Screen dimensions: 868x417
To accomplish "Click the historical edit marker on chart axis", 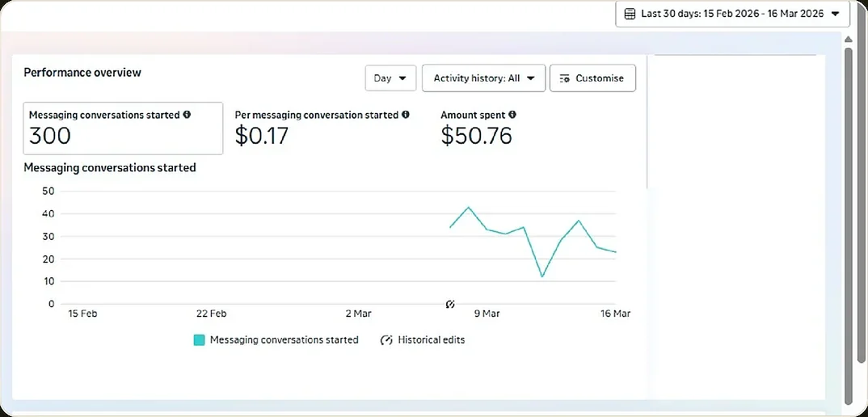I will click(450, 304).
